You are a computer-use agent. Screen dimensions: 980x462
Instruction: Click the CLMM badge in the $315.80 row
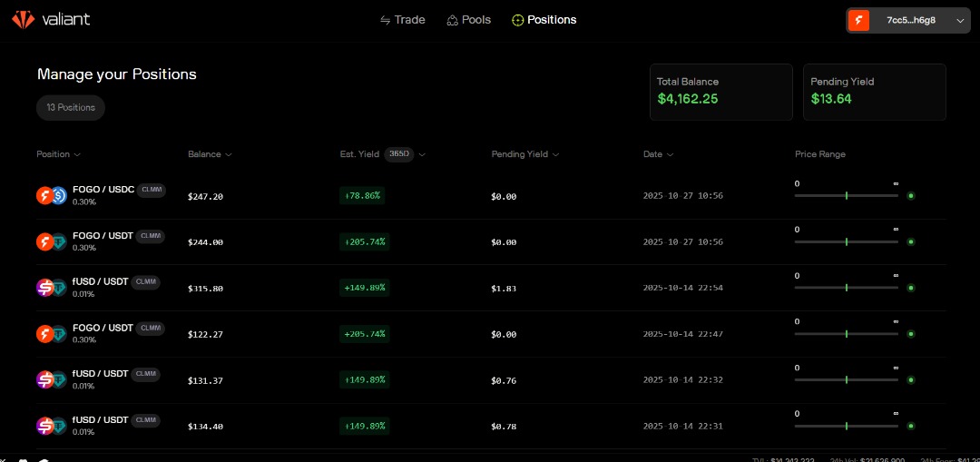click(x=145, y=282)
